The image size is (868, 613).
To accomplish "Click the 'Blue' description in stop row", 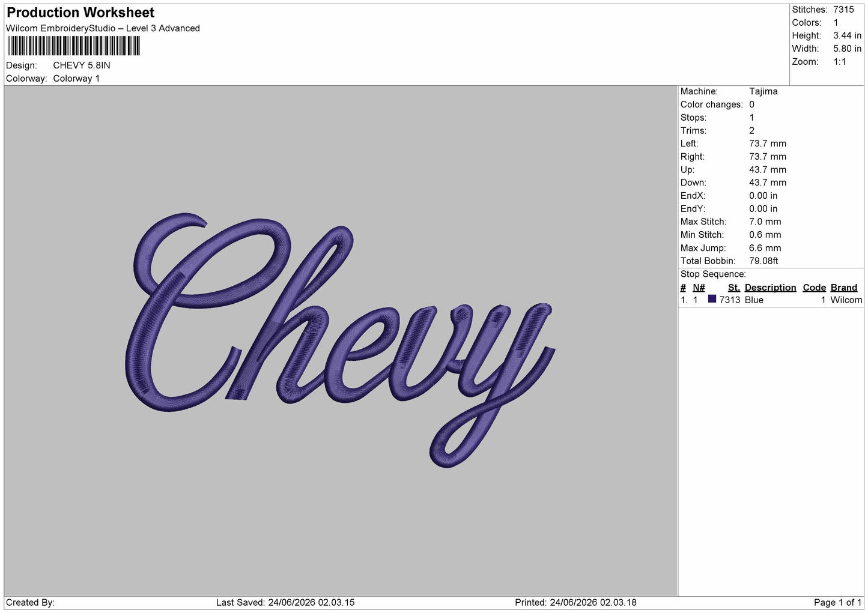I will coord(754,300).
